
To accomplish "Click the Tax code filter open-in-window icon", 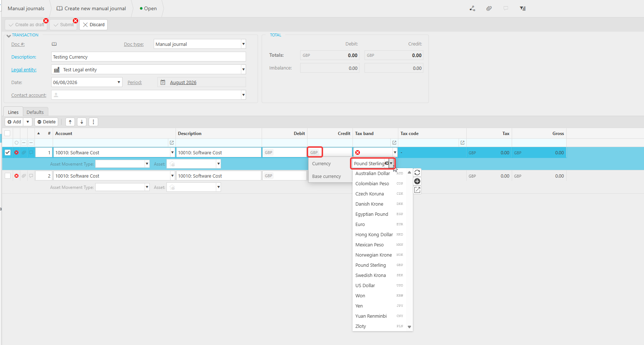I will click(x=462, y=143).
